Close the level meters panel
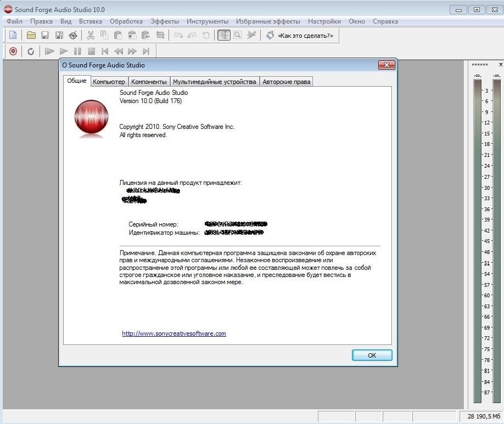This screenshot has width=504, height=424. [x=501, y=65]
